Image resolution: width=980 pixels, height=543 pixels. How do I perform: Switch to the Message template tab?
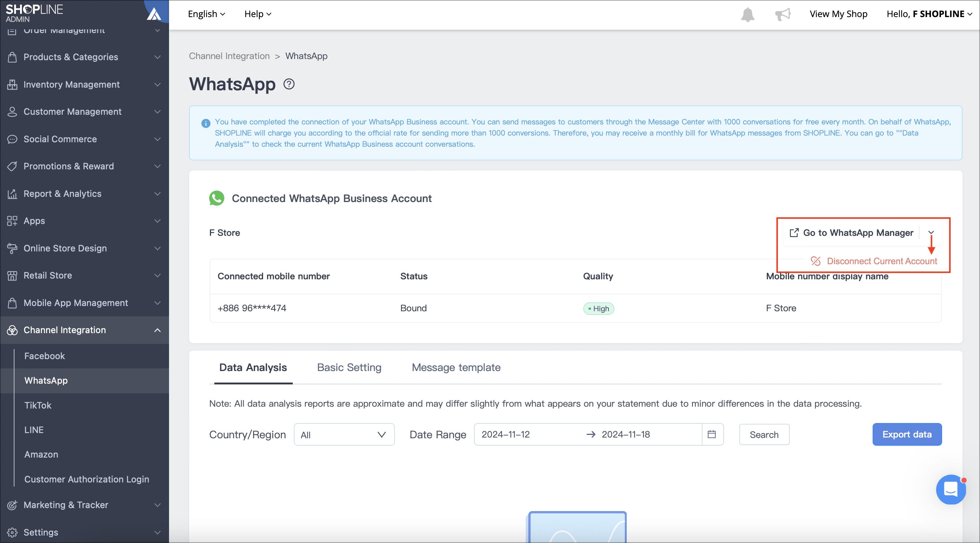456,367
